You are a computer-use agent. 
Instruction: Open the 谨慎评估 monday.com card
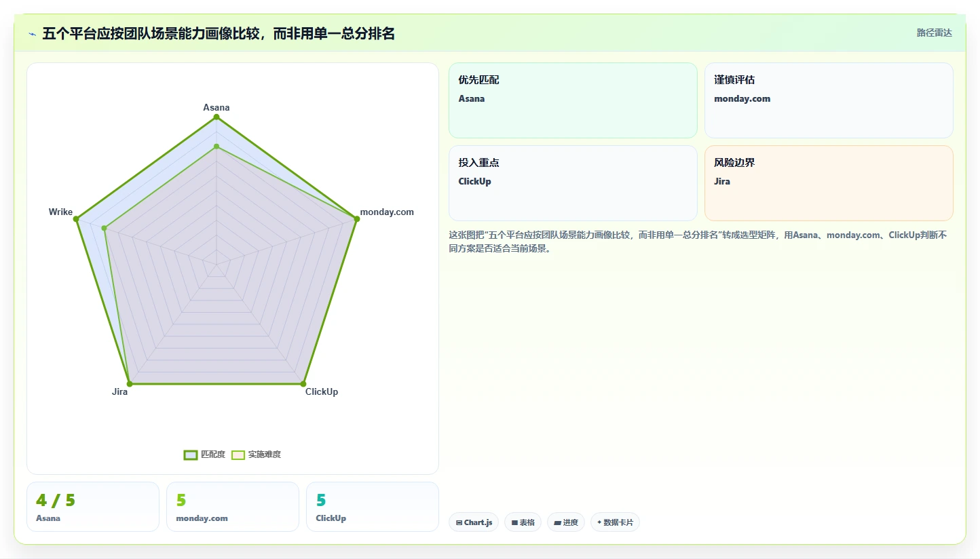point(829,100)
